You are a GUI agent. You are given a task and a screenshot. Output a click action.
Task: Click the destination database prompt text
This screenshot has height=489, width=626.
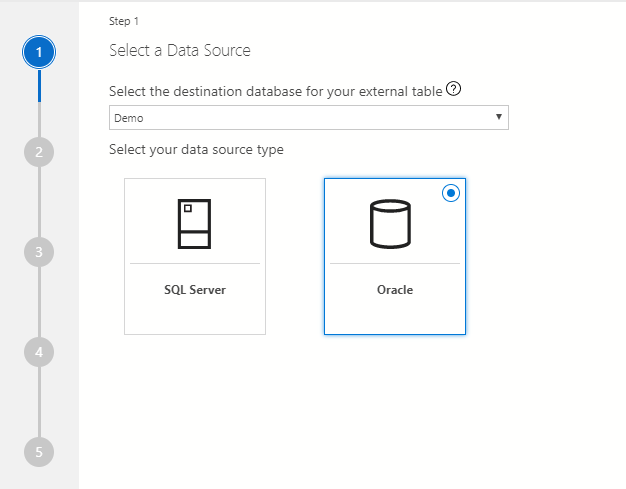point(275,91)
